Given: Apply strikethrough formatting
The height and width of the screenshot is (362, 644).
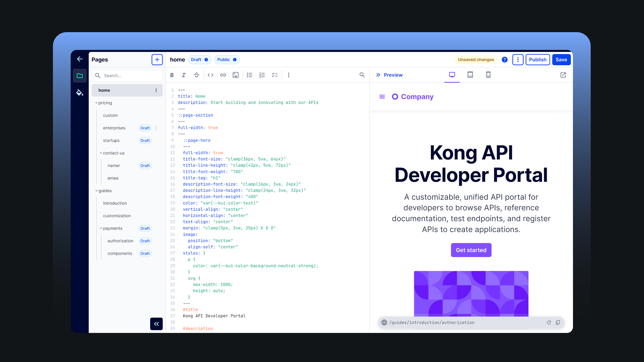Looking at the screenshot, I should (x=196, y=75).
